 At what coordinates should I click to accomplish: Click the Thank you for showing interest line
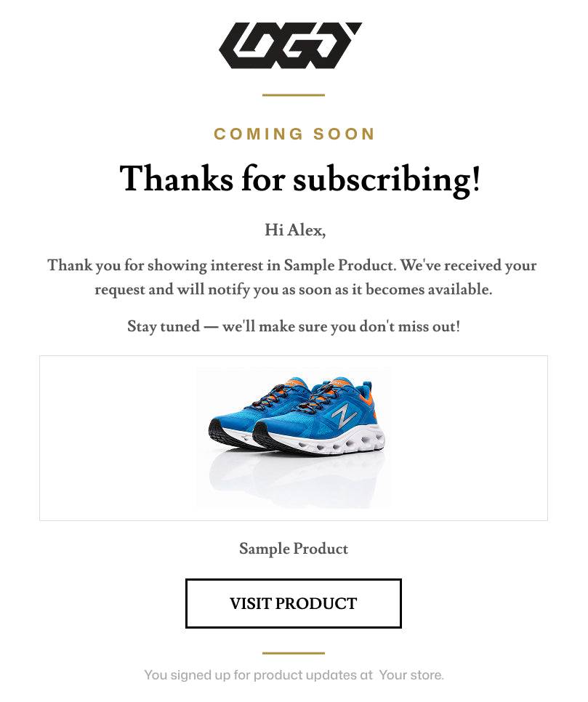(292, 265)
